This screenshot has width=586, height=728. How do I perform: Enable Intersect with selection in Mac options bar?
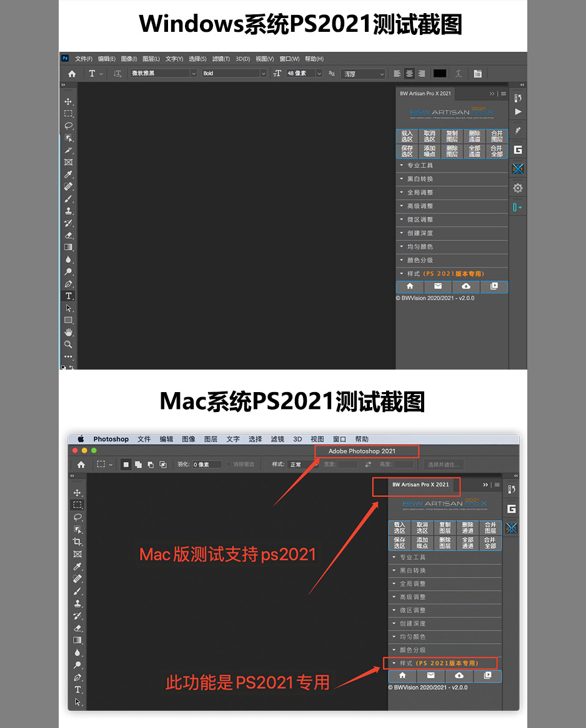[163, 465]
